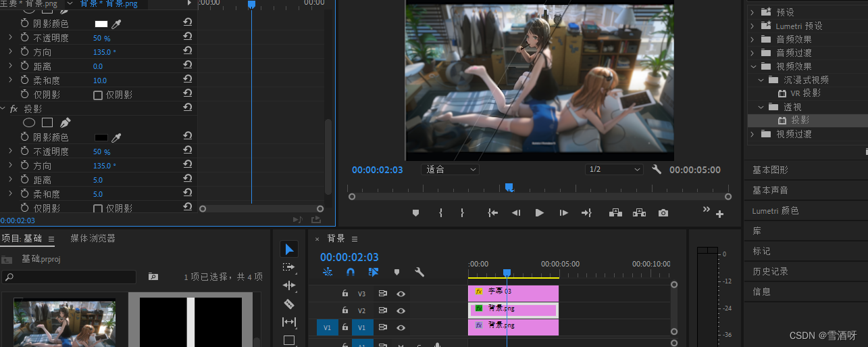Screen dimensions: 868x347
Task: Toggle Linked Selection in timeline
Action: pyautogui.click(x=374, y=272)
